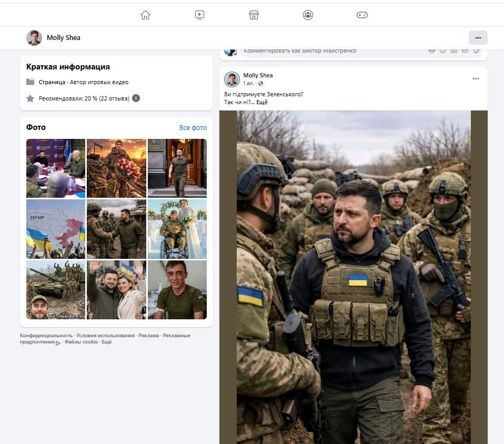Open the Groups icon in top navigation

308,15
